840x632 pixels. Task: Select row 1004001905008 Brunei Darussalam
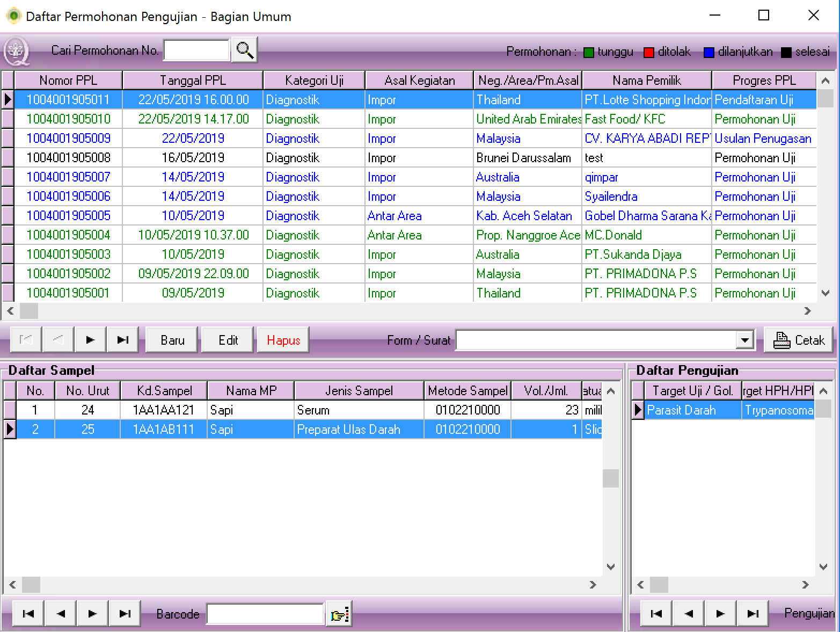[68, 158]
